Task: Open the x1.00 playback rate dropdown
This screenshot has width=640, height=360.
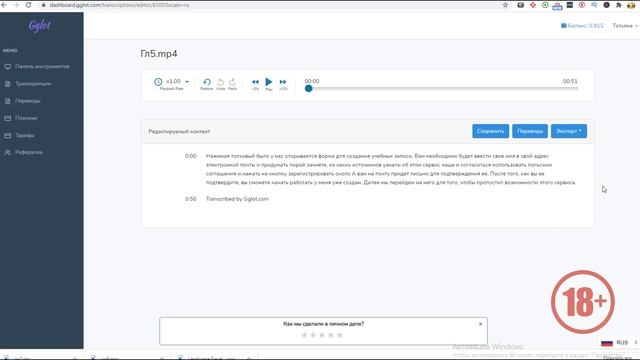Action: [177, 81]
